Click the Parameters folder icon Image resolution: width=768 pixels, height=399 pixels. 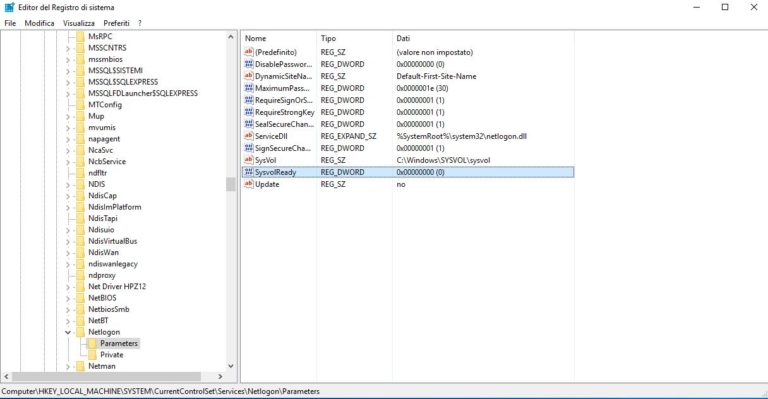92,343
